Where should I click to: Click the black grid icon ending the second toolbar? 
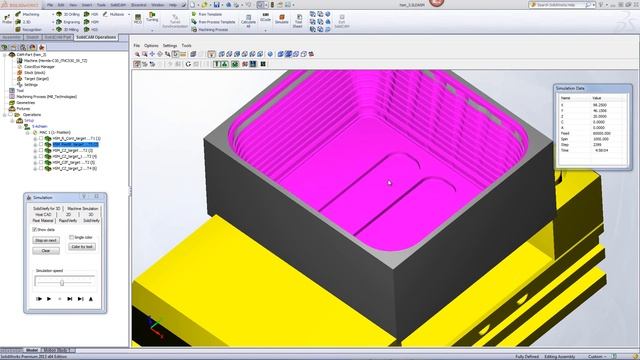(263, 64)
